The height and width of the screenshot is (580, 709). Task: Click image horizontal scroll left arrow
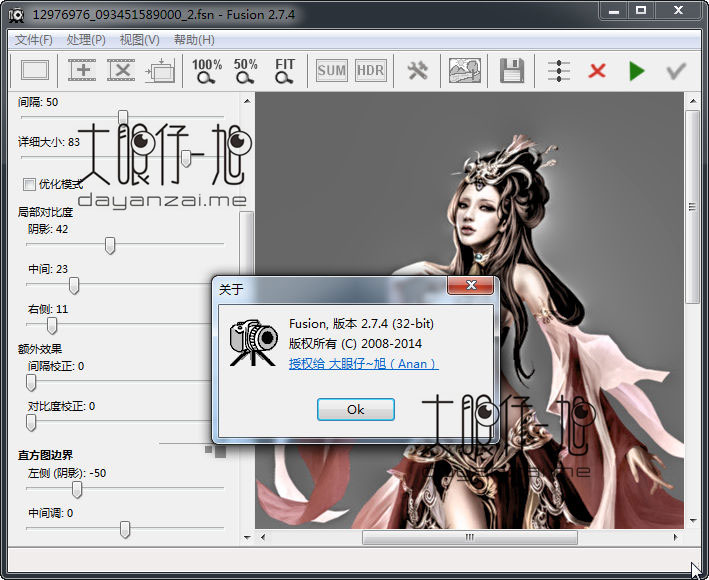pyautogui.click(x=263, y=537)
